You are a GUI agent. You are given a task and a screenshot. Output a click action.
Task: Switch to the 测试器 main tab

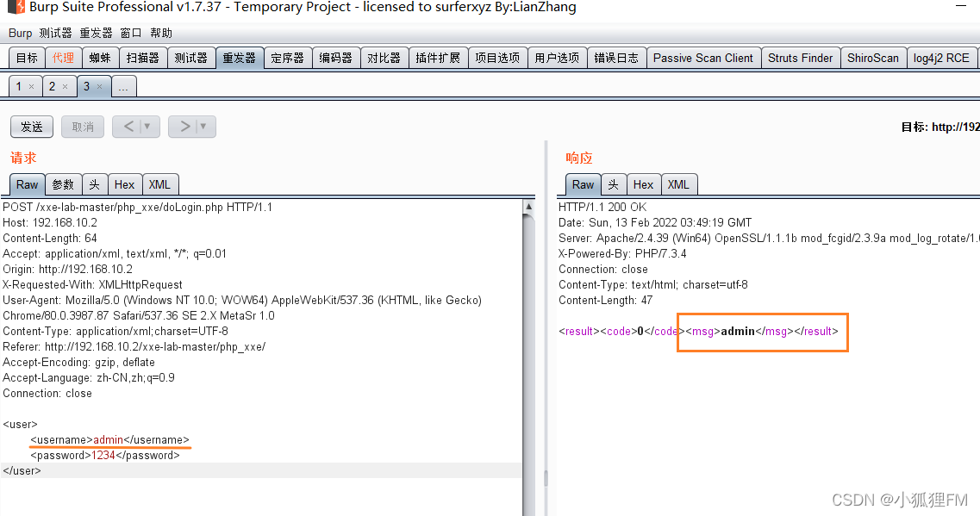point(190,58)
